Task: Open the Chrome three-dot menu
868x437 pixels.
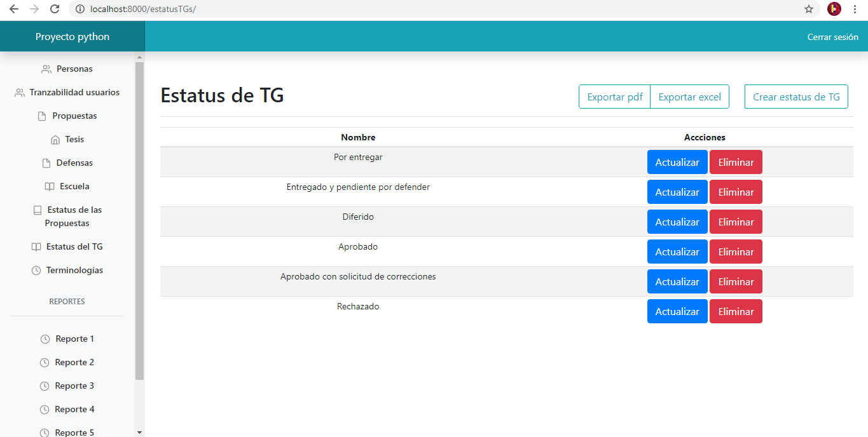Action: click(x=855, y=9)
